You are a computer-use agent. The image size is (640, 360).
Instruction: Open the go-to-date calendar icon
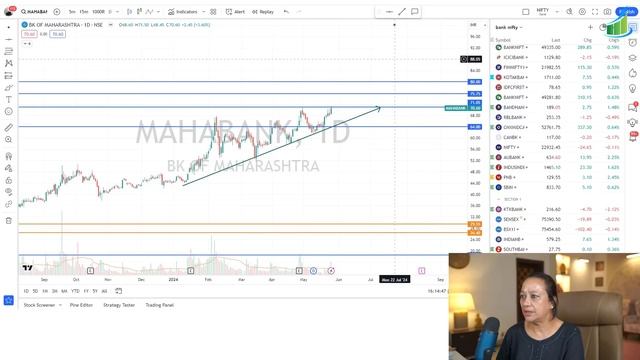coord(118,291)
